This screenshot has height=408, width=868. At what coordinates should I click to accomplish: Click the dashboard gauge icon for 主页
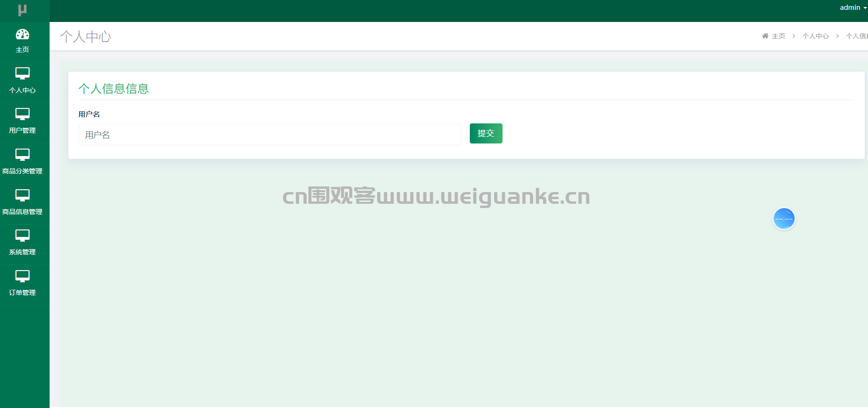point(22,34)
